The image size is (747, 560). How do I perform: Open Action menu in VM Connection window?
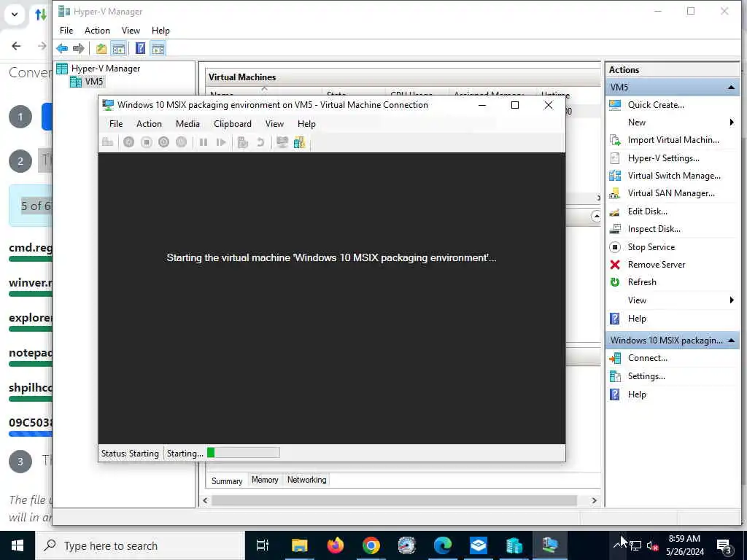point(149,124)
